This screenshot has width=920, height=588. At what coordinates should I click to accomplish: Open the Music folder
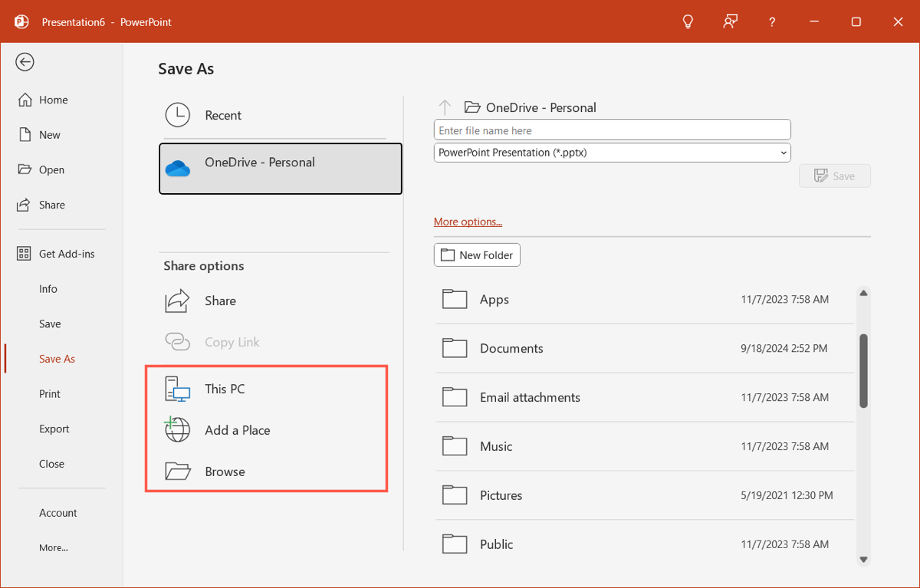coord(645,446)
